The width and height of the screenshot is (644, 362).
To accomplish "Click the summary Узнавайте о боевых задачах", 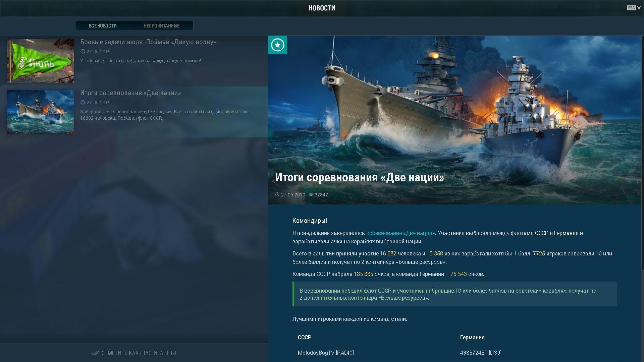I will click(x=141, y=61).
